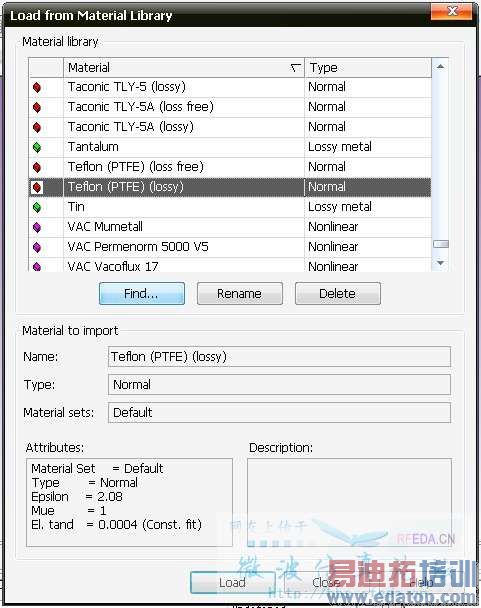This screenshot has width=481, height=608.
Task: Click the Material sets field showing Default
Action: pyautogui.click(x=279, y=413)
